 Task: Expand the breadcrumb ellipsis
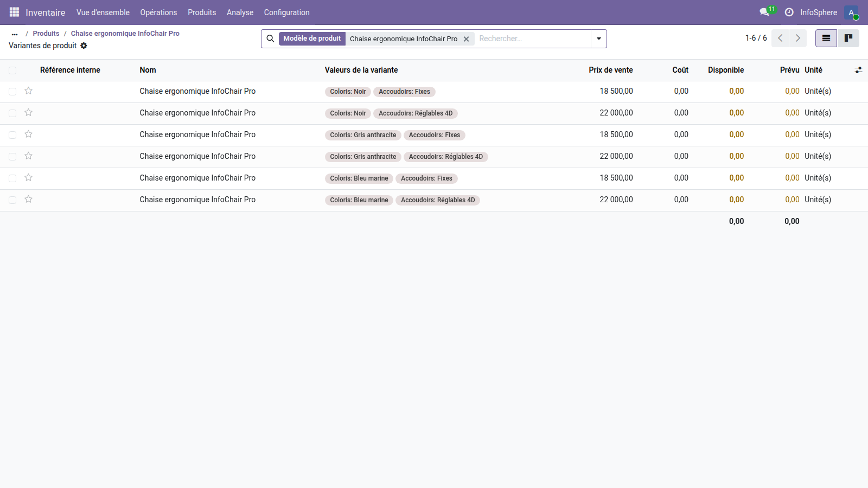coord(15,34)
